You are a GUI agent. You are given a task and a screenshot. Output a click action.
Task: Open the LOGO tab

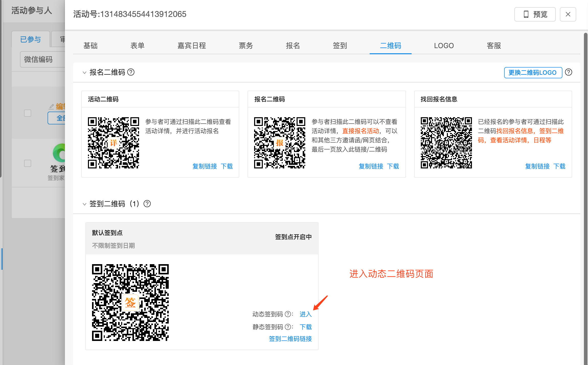[x=444, y=46]
